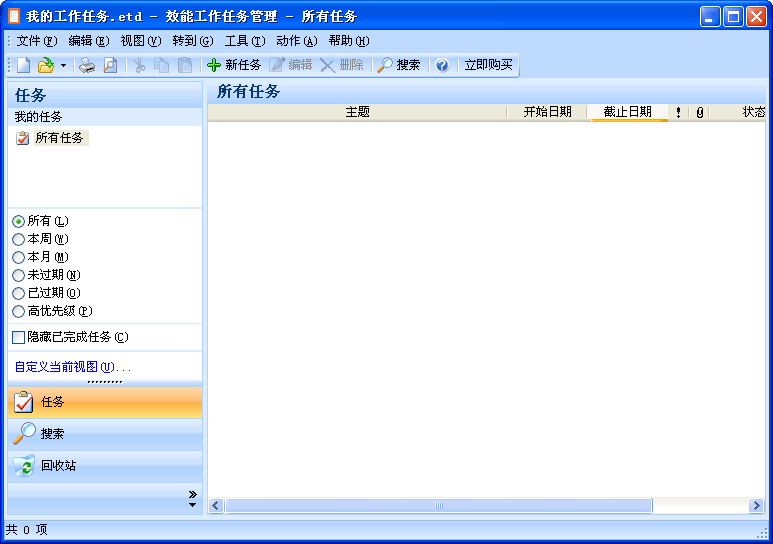Click the 编辑 edit toolbar button
The image size is (773, 544).
point(291,65)
